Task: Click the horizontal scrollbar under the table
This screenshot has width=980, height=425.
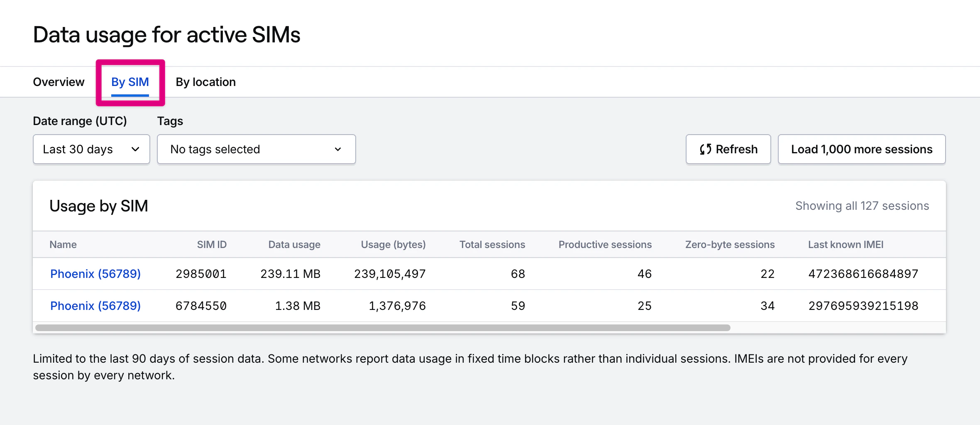Action: tap(383, 328)
